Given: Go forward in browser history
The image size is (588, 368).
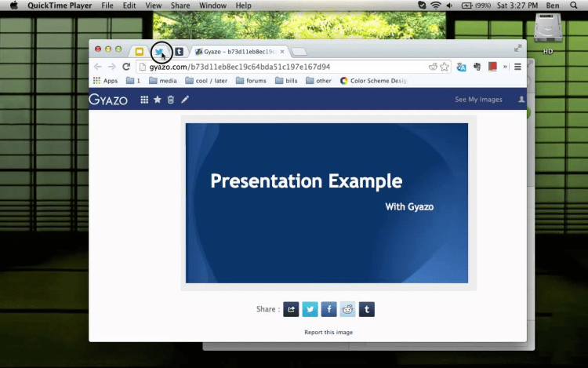Looking at the screenshot, I should 112,67.
